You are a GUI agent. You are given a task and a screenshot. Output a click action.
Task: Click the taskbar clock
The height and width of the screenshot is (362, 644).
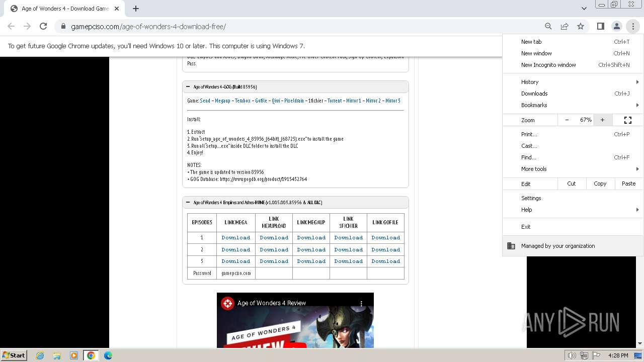tap(618, 355)
